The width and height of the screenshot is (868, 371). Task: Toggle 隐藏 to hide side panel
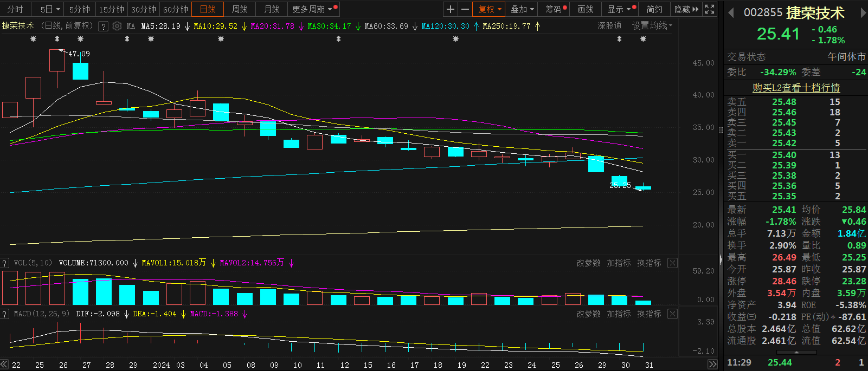tap(686, 9)
